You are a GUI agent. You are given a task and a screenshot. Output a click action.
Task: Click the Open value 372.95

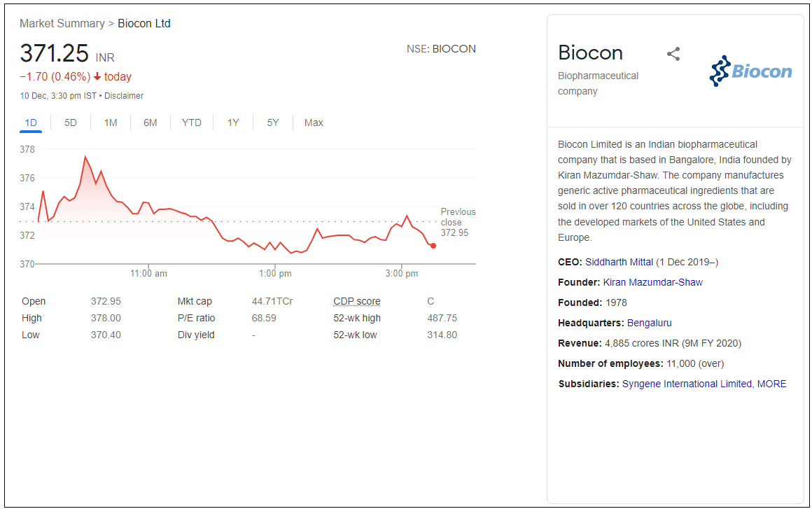[x=106, y=301]
